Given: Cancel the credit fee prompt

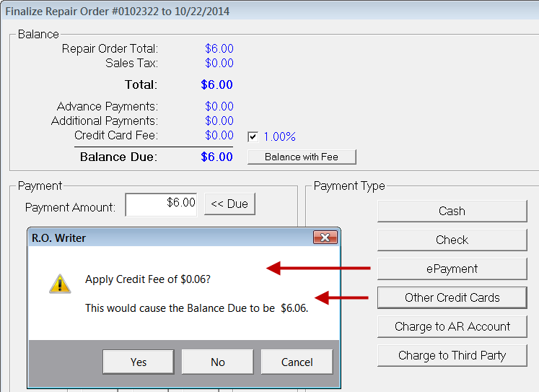Looking at the screenshot, I should (297, 362).
